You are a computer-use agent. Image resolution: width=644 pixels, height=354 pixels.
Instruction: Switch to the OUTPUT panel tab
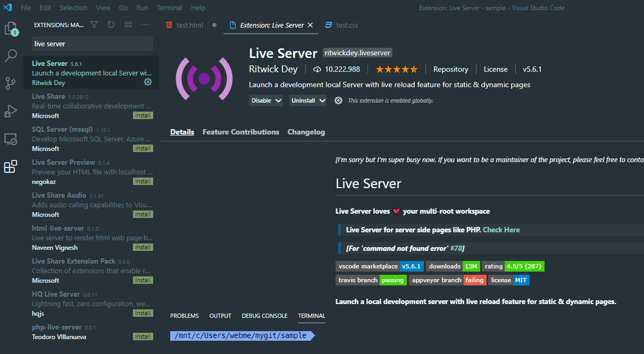click(220, 316)
